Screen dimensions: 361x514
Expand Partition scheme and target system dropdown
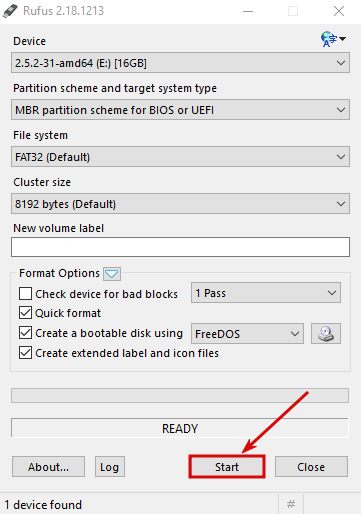[180, 110]
